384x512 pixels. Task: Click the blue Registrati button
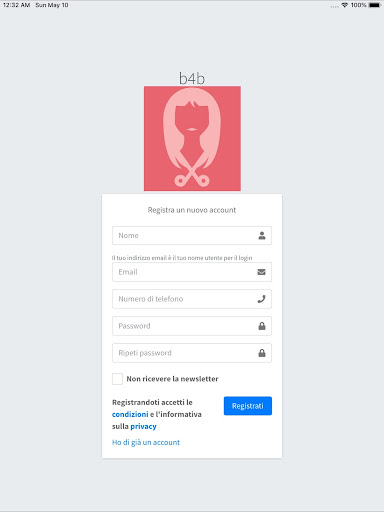(248, 406)
